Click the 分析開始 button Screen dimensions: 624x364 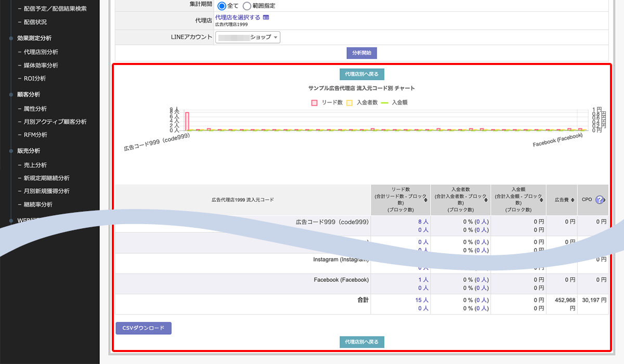click(x=361, y=53)
